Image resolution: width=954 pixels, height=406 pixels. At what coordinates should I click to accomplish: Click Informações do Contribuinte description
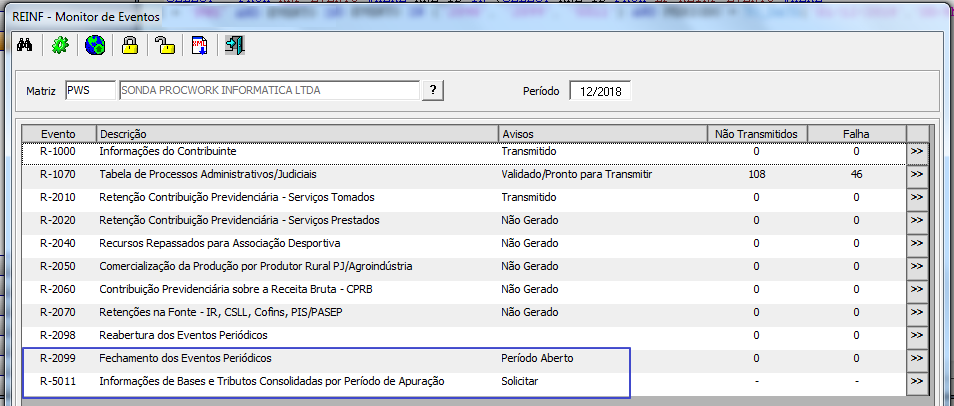coord(167,151)
